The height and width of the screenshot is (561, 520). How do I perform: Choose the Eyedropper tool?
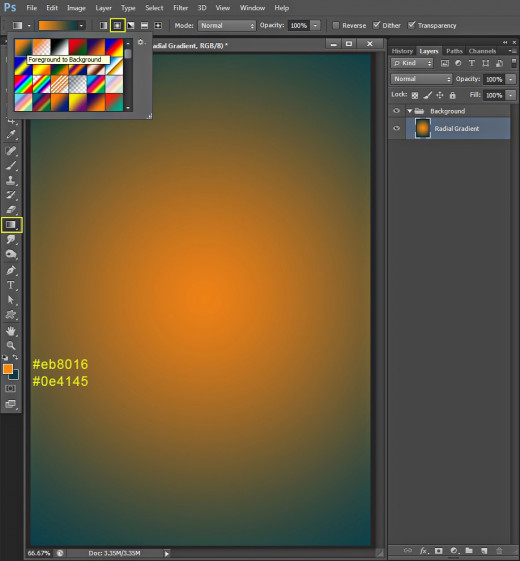coord(11,135)
